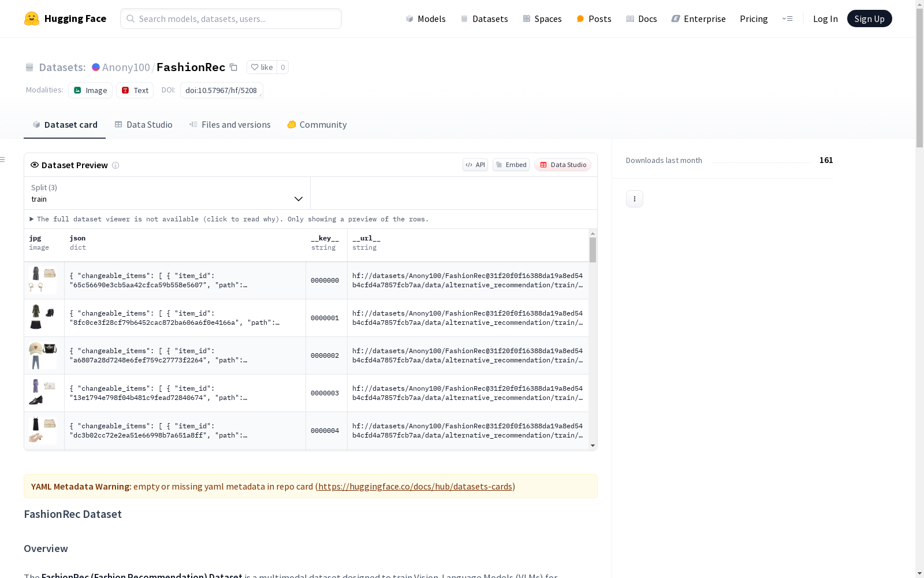This screenshot has height=578, width=924.
Task: Click the downloads count 161
Action: tap(826, 160)
